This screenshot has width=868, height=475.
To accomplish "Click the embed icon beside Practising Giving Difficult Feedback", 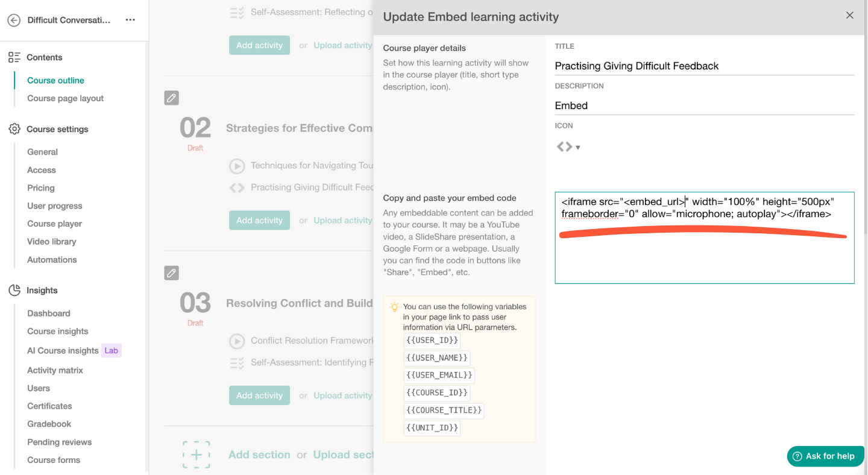I will (x=236, y=187).
